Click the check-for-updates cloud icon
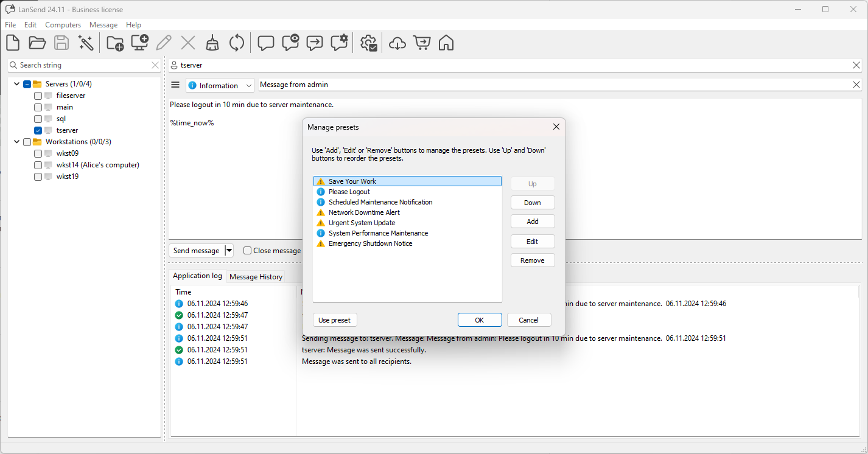The image size is (868, 454). pos(397,43)
